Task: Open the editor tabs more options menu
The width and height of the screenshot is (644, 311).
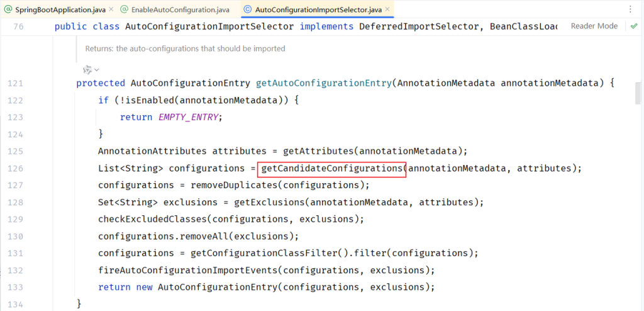Action: tap(630, 9)
